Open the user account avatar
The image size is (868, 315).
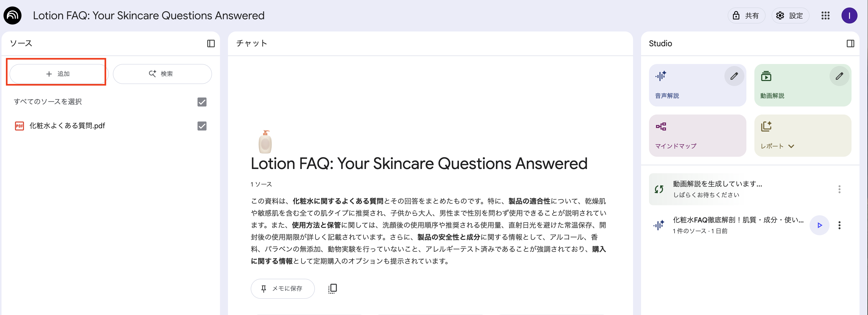point(849,15)
